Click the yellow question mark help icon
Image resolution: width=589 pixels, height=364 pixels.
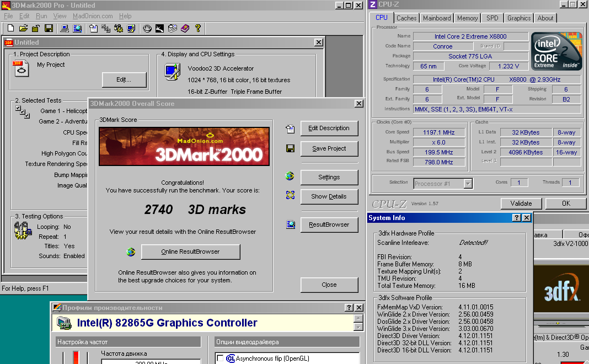[x=198, y=28]
